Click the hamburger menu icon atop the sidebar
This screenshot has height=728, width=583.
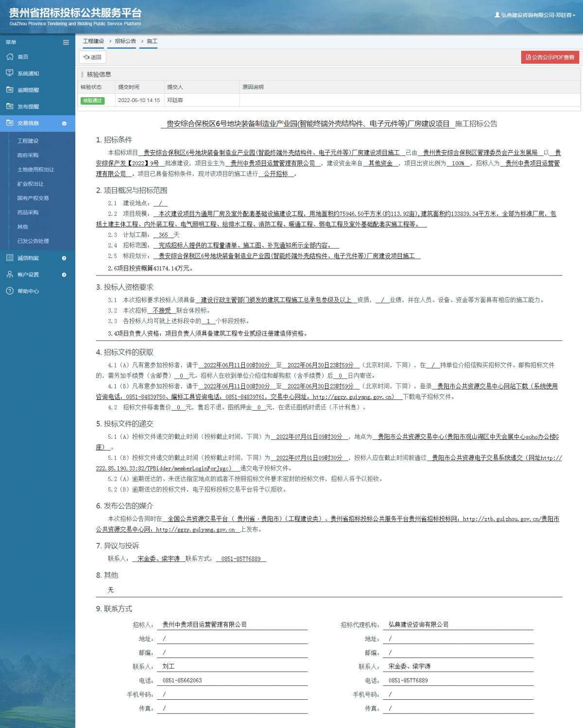point(66,42)
